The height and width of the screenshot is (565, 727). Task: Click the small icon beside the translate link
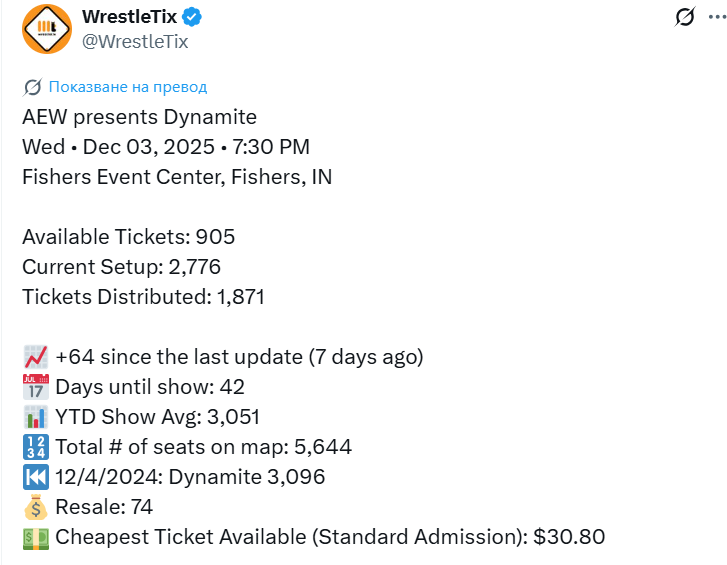(33, 87)
